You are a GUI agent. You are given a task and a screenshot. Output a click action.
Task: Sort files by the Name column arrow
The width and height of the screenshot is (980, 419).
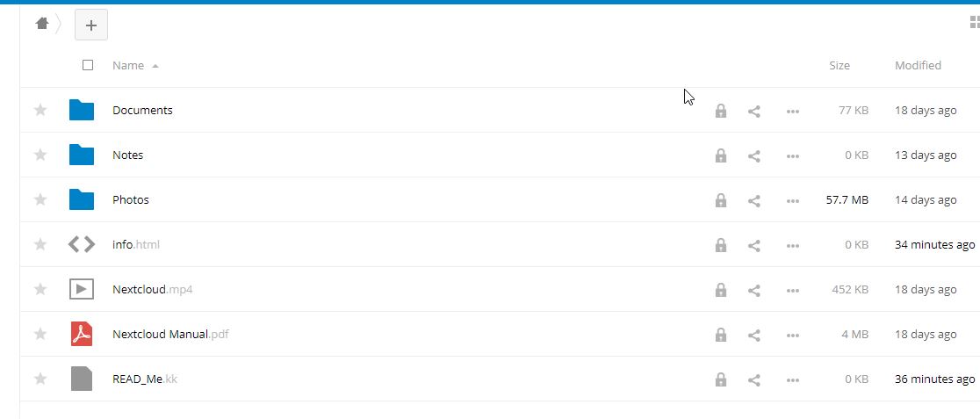[155, 66]
